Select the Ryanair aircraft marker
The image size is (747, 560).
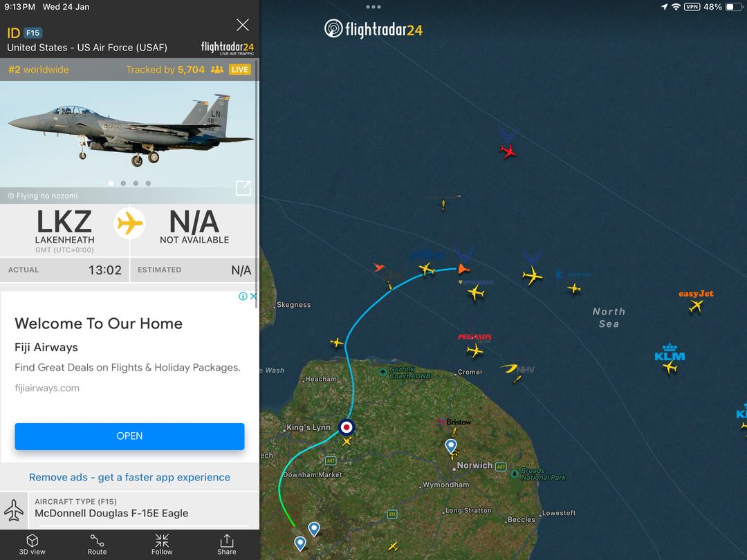(x=475, y=292)
